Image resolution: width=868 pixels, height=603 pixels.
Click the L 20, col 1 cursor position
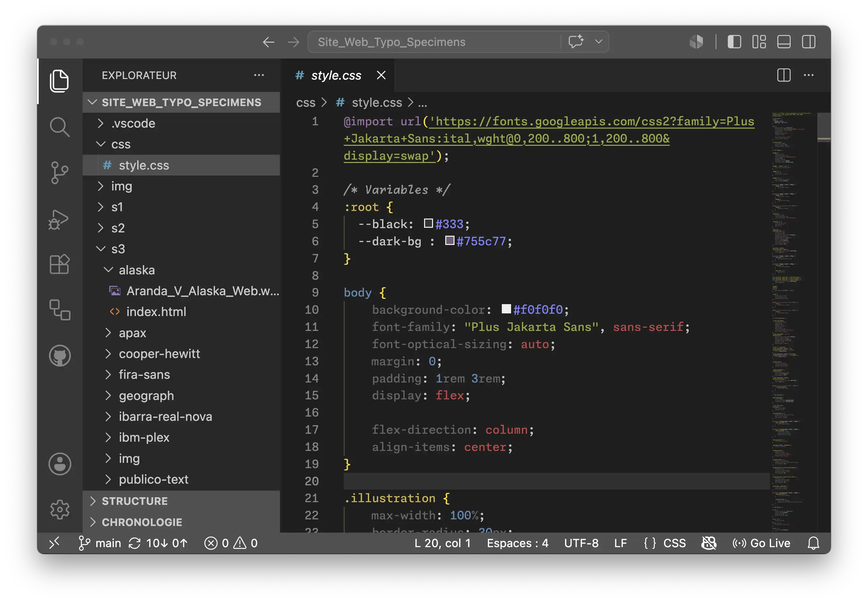click(442, 543)
